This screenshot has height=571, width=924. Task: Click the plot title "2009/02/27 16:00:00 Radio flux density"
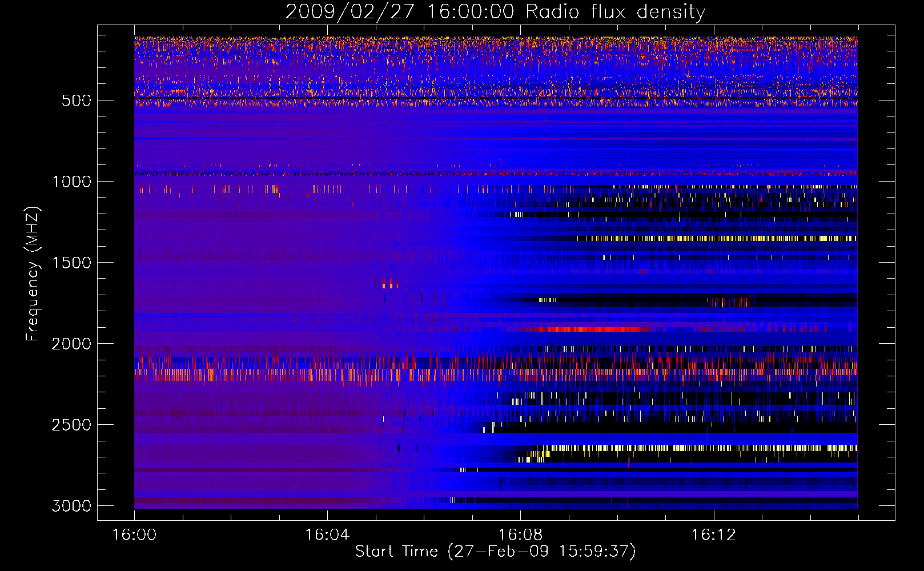point(495,11)
